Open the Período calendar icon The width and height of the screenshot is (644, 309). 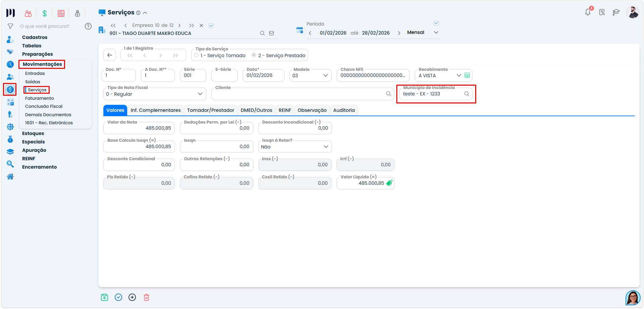(300, 30)
